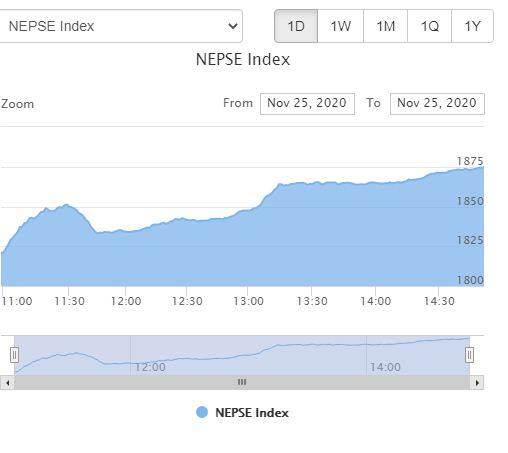Click the 13:30 x-axis label
The height and width of the screenshot is (453, 508).
pyautogui.click(x=312, y=301)
